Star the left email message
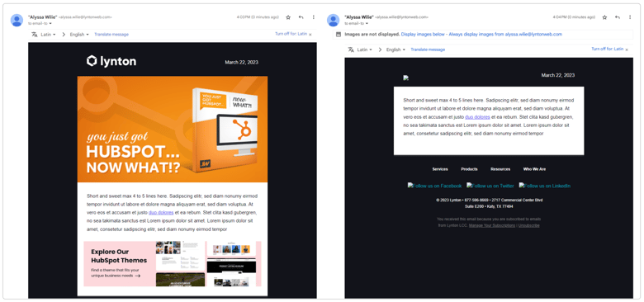Screen dimensions: 644x302 click(x=288, y=17)
